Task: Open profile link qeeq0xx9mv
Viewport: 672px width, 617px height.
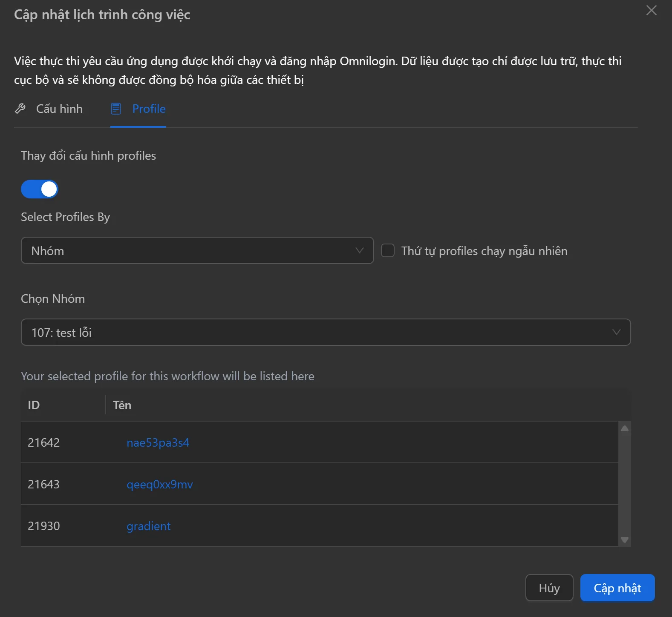Action: pyautogui.click(x=159, y=484)
